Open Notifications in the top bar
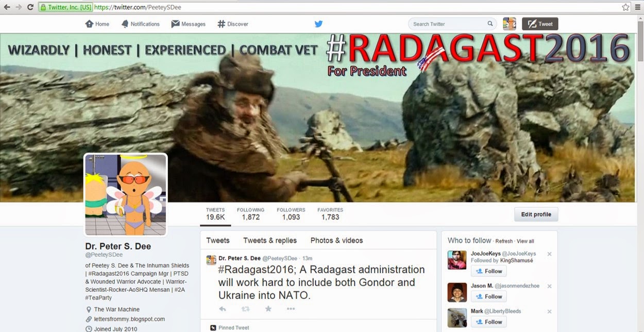 [x=140, y=24]
